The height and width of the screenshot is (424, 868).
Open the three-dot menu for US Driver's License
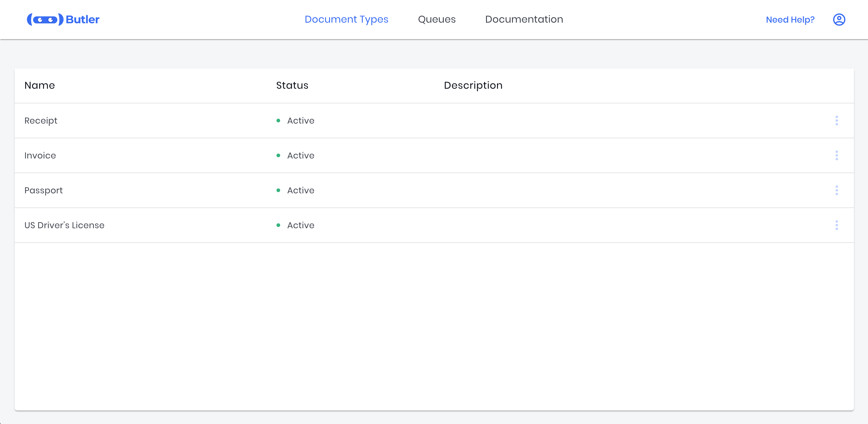(837, 225)
